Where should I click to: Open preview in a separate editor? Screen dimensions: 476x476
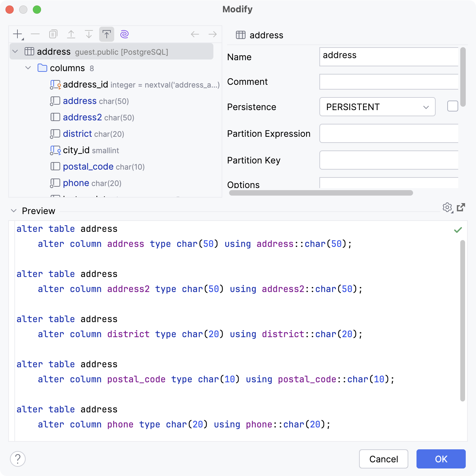pos(461,208)
